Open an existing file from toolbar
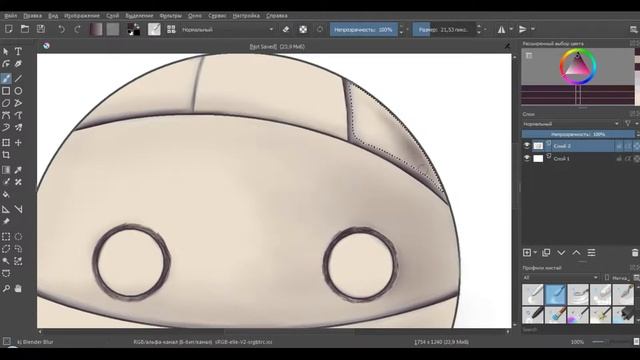Screen dimensions: 640x360 pos(25,29)
